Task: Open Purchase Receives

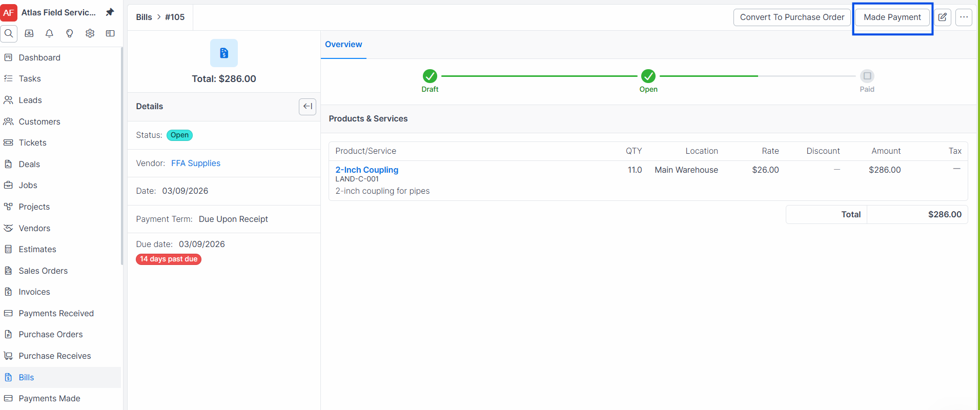Action: coord(60,356)
